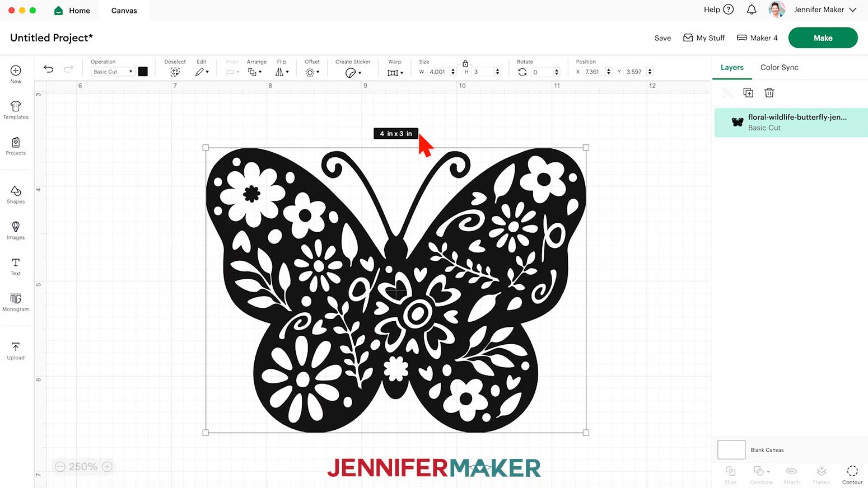The image size is (868, 488).
Task: Open the Flip tool
Action: click(279, 72)
